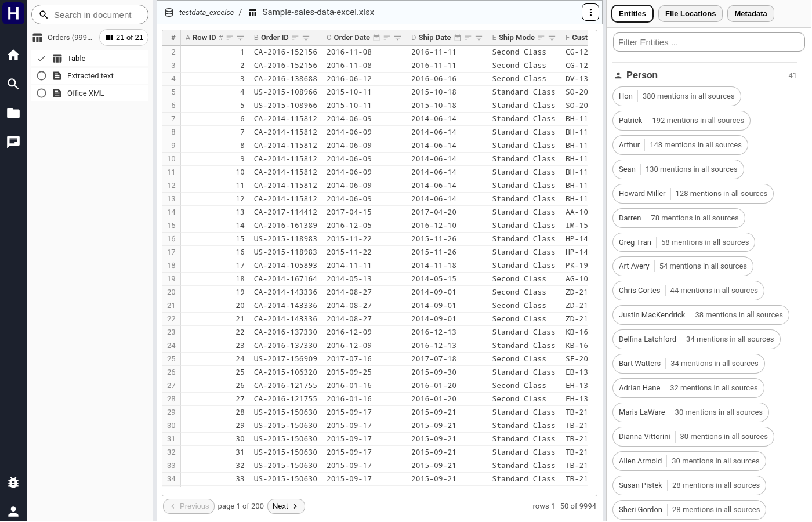This screenshot has height=522, width=812.
Task: Click order ID cell CA-2017-114412
Action: tap(285, 212)
